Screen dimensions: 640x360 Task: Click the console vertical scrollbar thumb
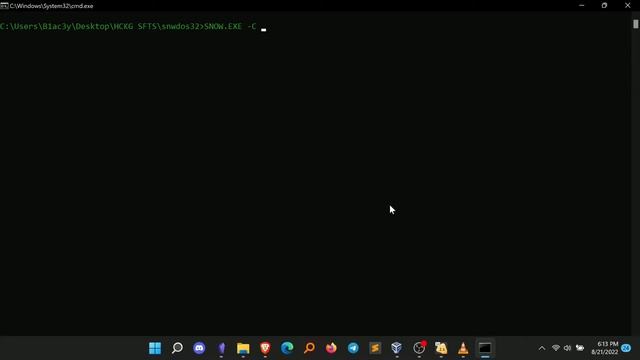point(636,24)
